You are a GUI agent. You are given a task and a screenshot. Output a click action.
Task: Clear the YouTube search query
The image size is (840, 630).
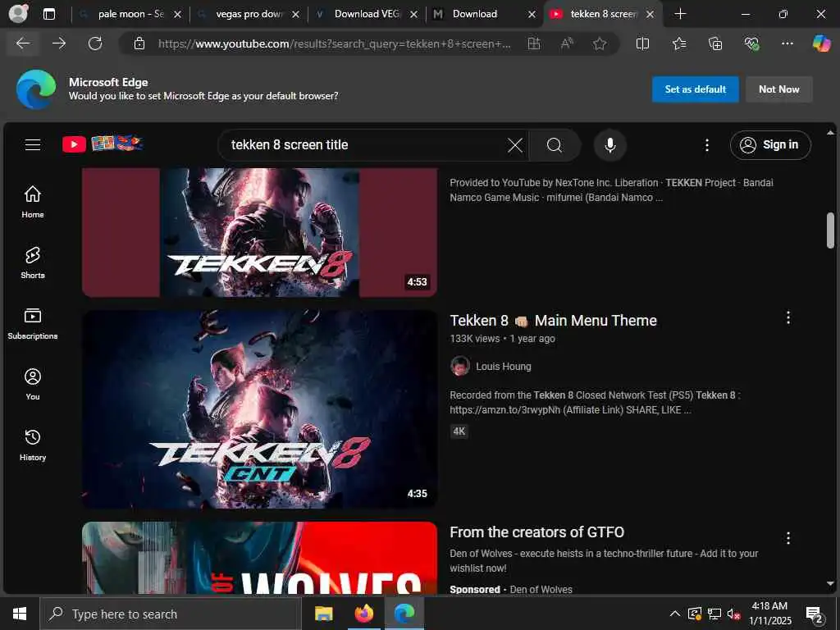(515, 145)
